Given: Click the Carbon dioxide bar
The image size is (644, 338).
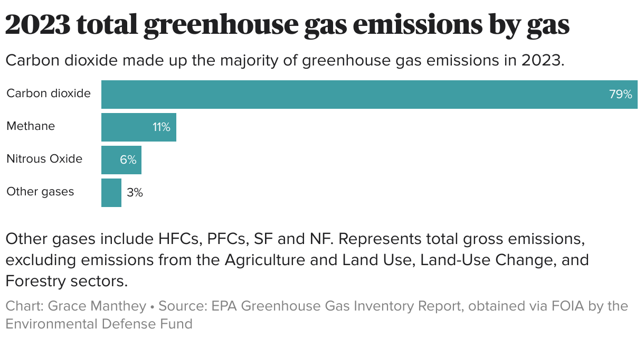Looking at the screenshot, I should [x=370, y=95].
